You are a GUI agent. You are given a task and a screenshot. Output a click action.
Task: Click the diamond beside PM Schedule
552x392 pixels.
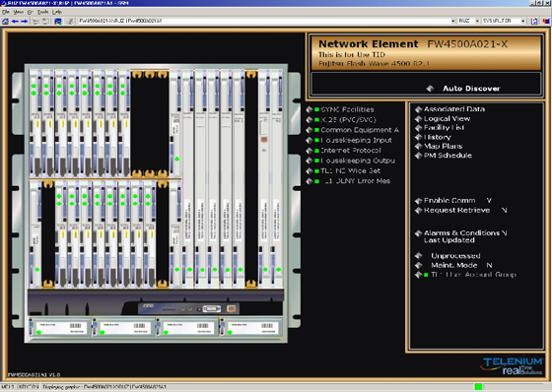point(418,156)
